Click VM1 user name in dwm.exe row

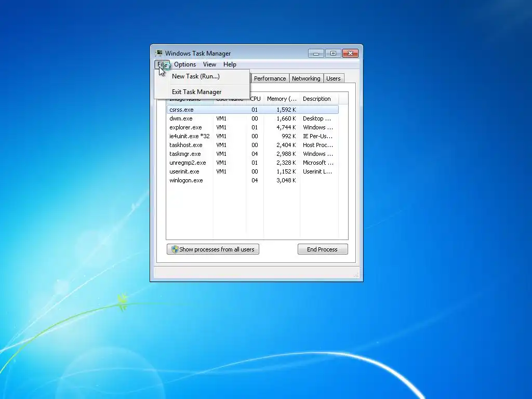[x=221, y=118]
